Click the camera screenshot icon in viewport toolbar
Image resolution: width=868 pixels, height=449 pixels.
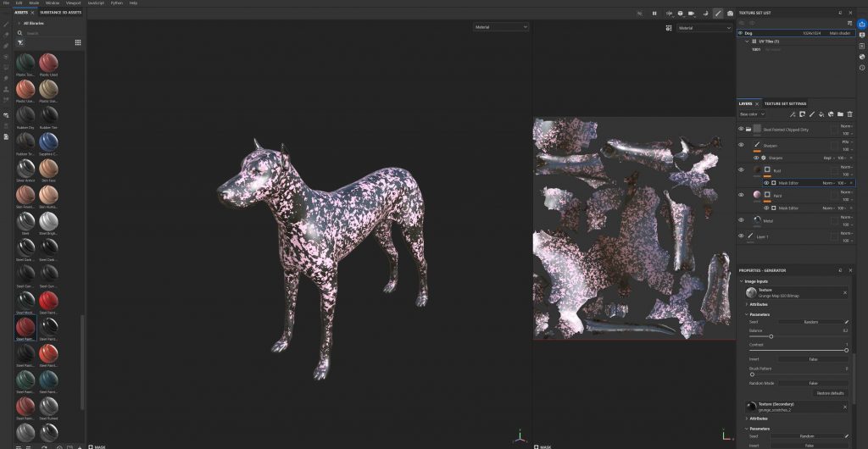pyautogui.click(x=730, y=14)
